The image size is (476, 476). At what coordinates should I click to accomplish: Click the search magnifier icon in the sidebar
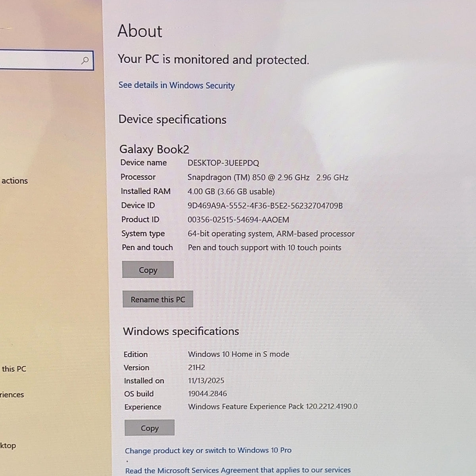pos(85,61)
